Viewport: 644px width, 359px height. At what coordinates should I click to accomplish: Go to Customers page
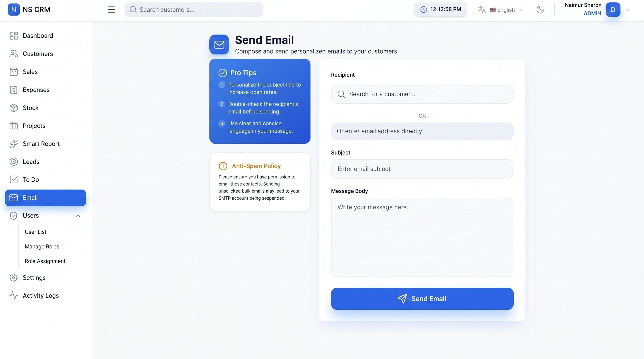(x=45, y=54)
